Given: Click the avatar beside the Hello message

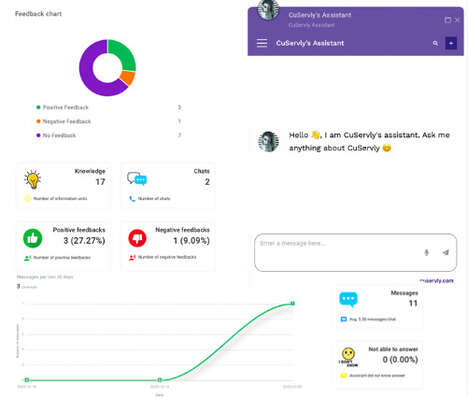Looking at the screenshot, I should pyautogui.click(x=268, y=141).
